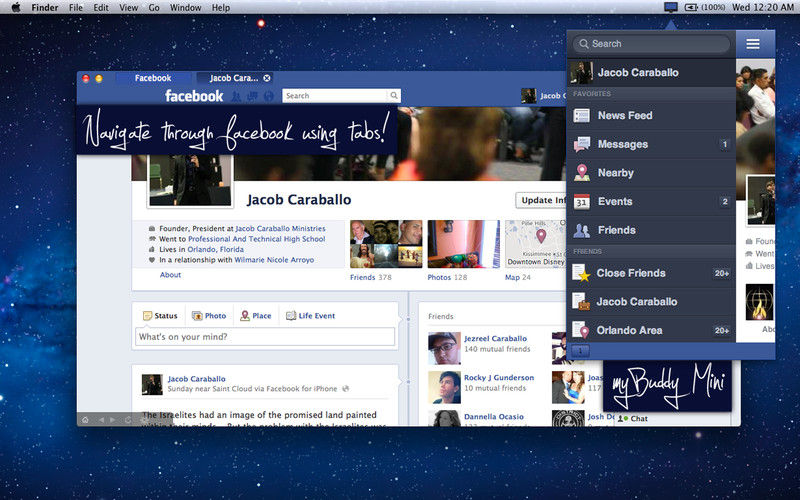Screen dimensions: 800x500
Task: Click the profile picture on the timeline
Action: click(190, 181)
